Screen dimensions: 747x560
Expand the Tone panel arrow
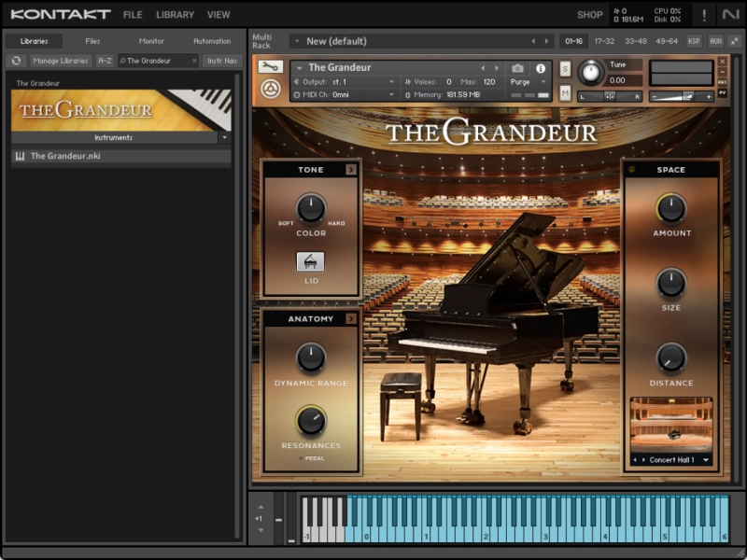(351, 170)
